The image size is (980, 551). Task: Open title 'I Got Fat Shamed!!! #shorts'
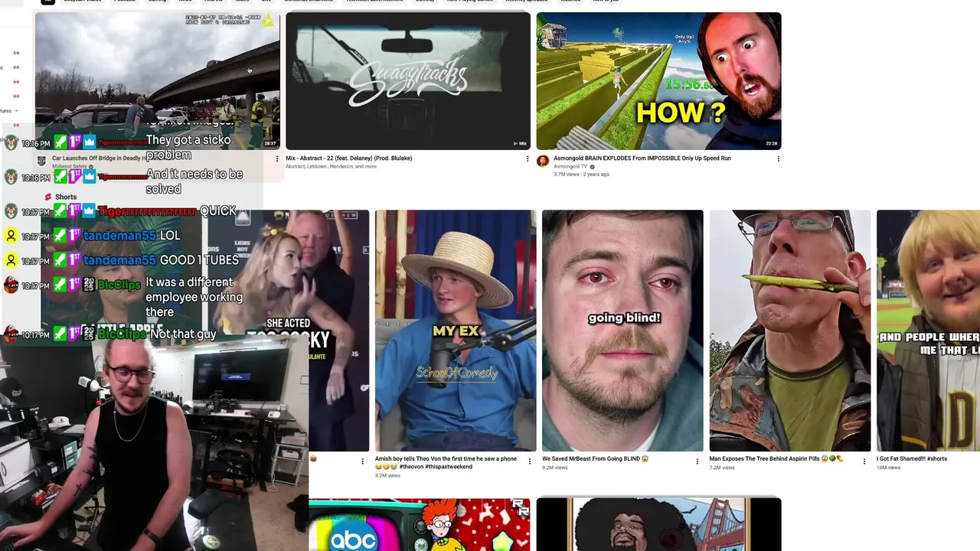[912, 459]
